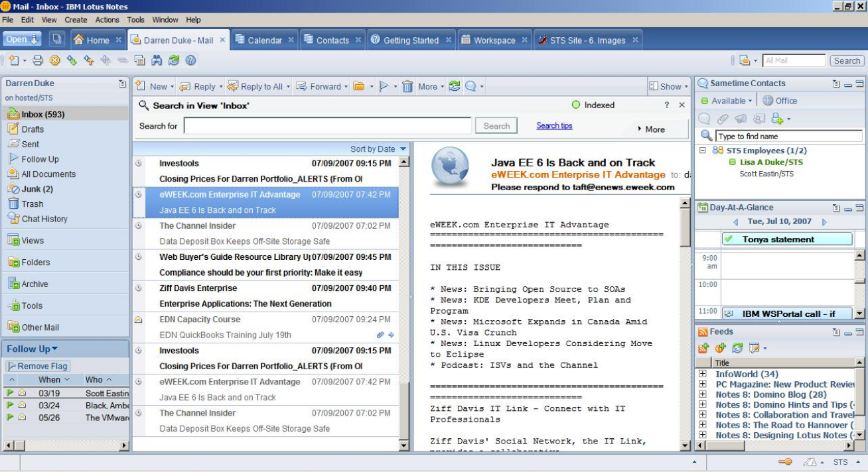
Task: Click the green Refresh icon in the top toolbar
Action: click(x=174, y=60)
